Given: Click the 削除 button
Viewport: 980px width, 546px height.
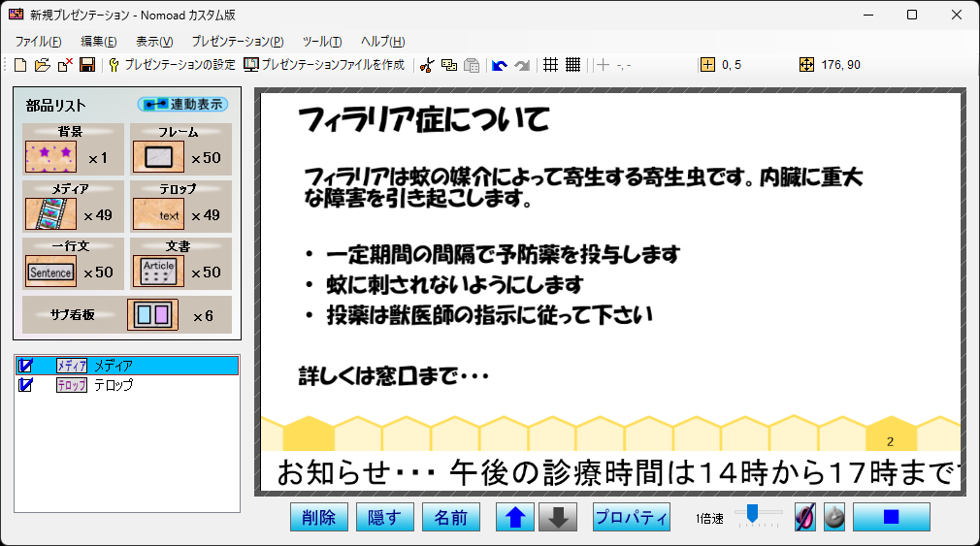Looking at the screenshot, I should pos(319,517).
